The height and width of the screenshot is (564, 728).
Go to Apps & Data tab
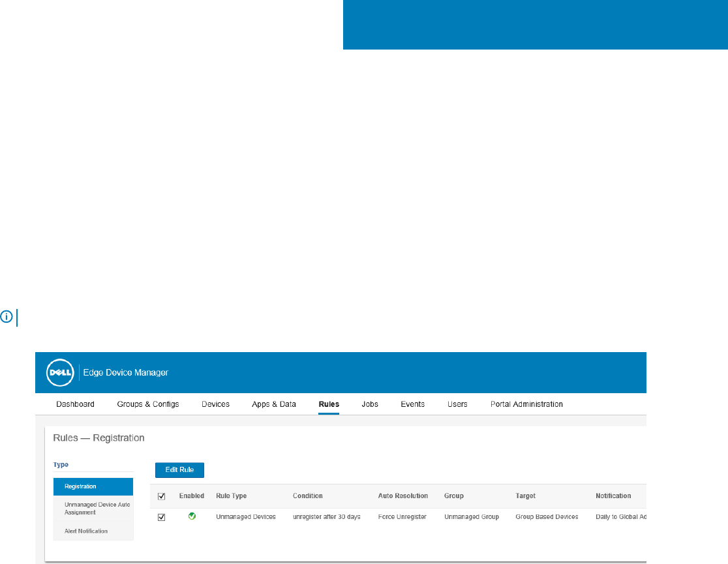(274, 404)
